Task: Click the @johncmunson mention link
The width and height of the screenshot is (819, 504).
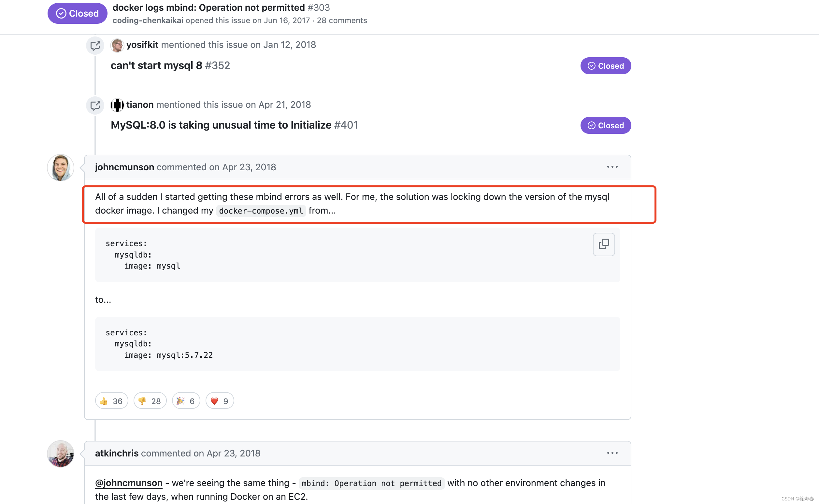Action: [128, 483]
